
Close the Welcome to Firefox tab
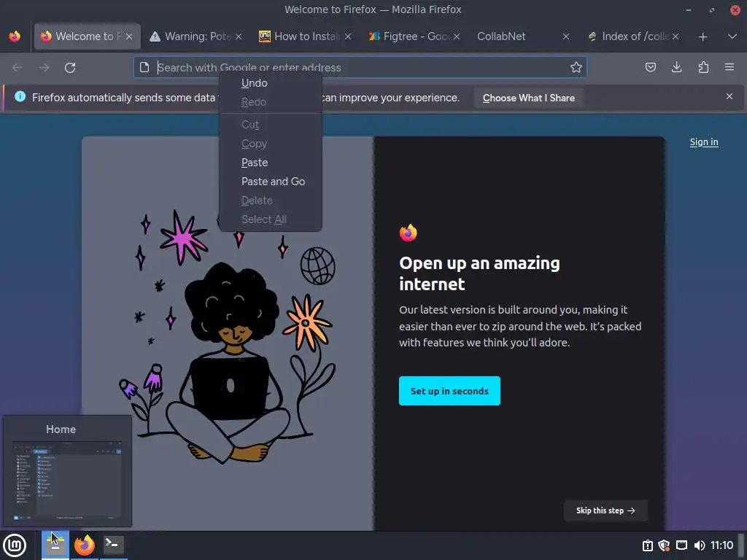coord(128,36)
